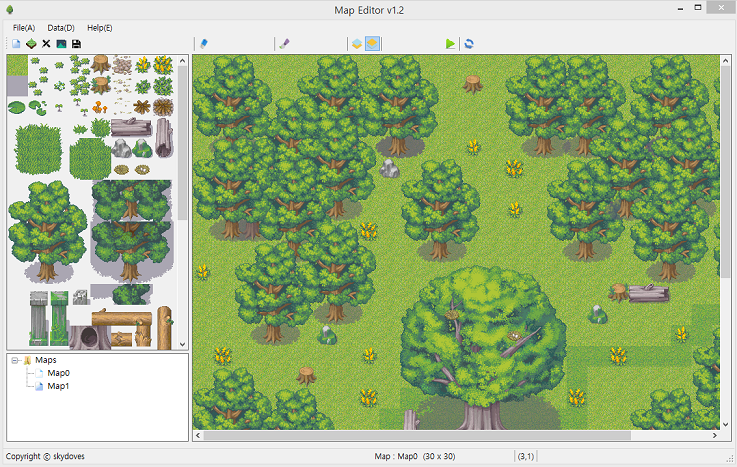737x467 pixels.
Task: Click the grass block tileset icon
Action: (x=31, y=44)
